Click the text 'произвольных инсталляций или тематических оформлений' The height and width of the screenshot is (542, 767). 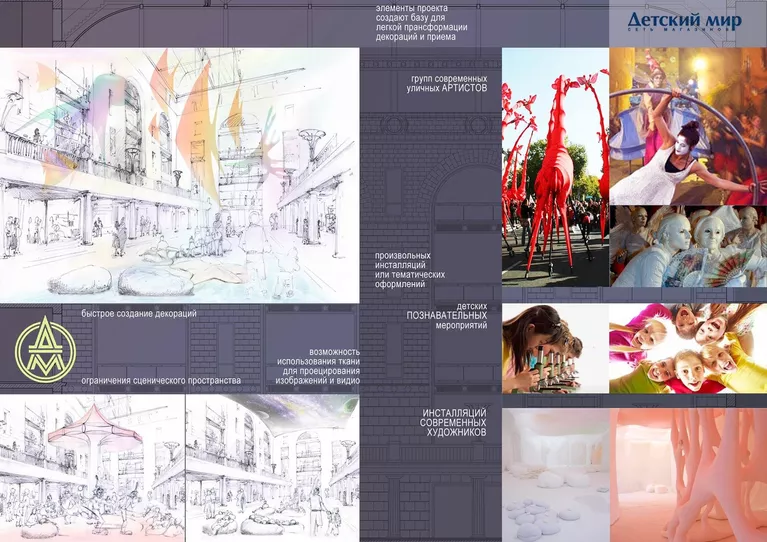coord(410,270)
